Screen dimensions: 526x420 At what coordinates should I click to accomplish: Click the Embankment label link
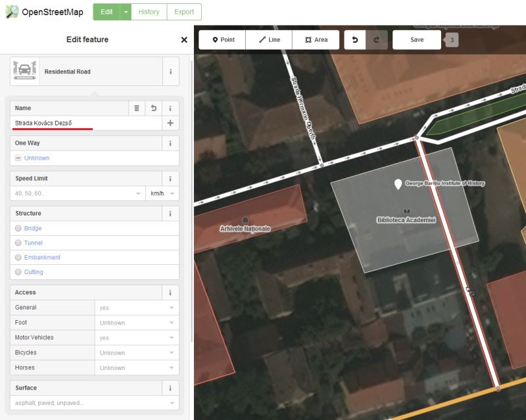(42, 257)
